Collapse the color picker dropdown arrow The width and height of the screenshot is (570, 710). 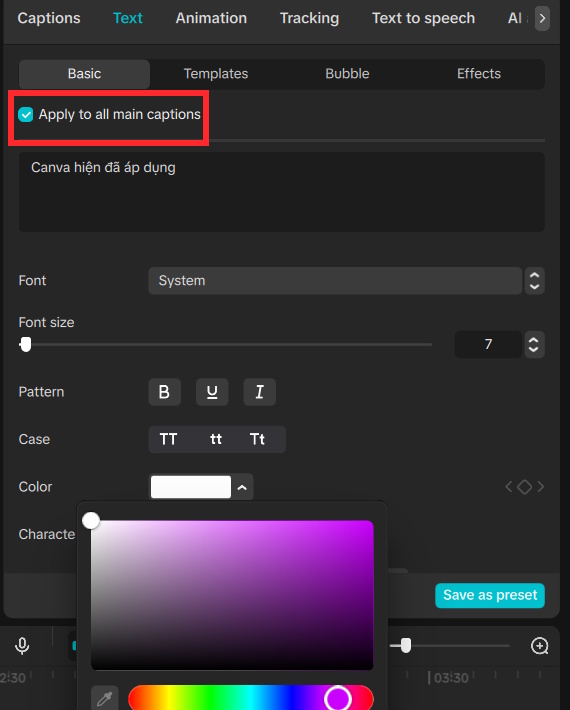pos(242,487)
